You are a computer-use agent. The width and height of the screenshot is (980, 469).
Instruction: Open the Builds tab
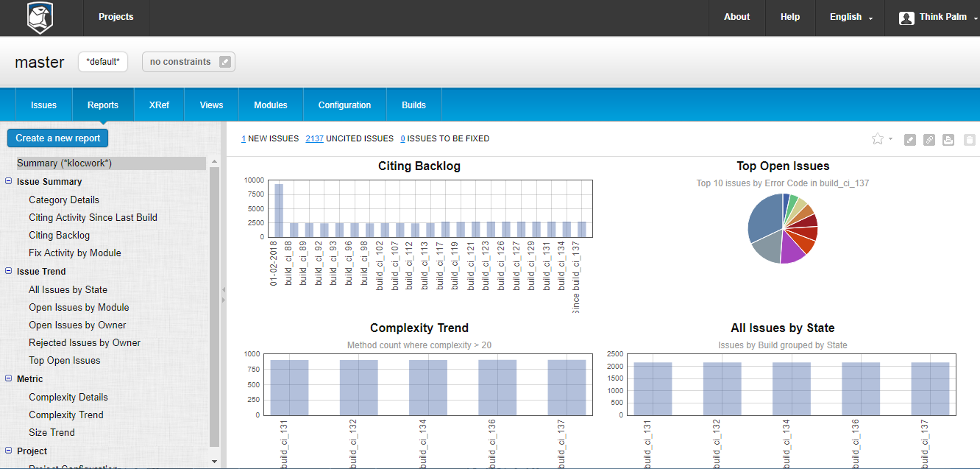click(x=413, y=105)
